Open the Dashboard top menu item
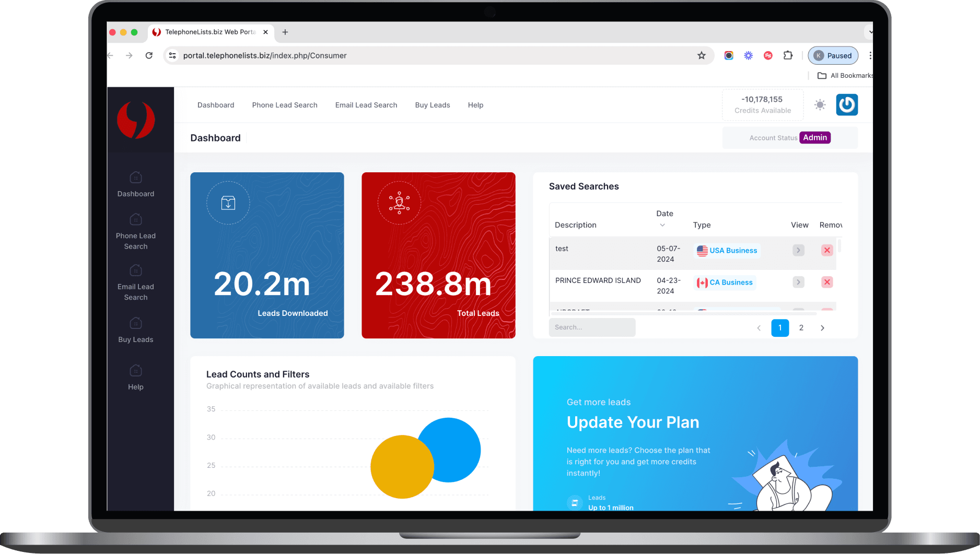 (x=216, y=105)
